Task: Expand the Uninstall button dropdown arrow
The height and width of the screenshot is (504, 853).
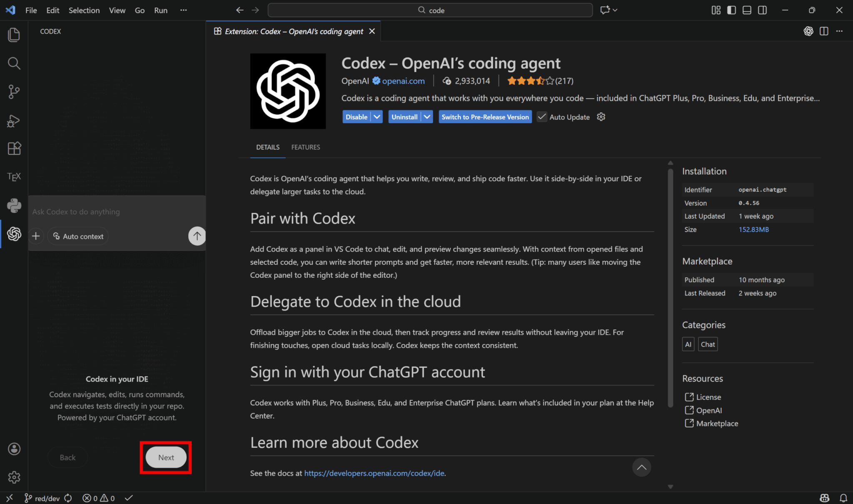Action: coord(427,117)
